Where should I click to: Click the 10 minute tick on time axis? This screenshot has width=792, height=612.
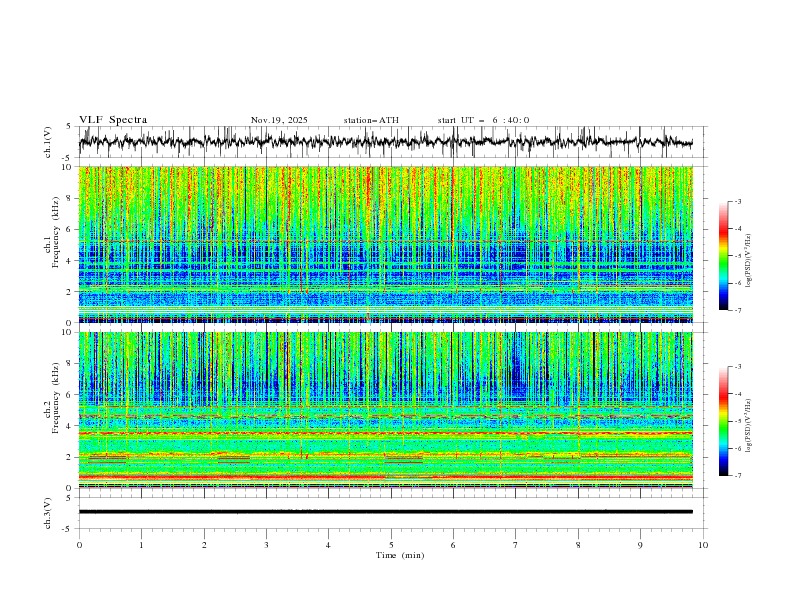pyautogui.click(x=703, y=545)
